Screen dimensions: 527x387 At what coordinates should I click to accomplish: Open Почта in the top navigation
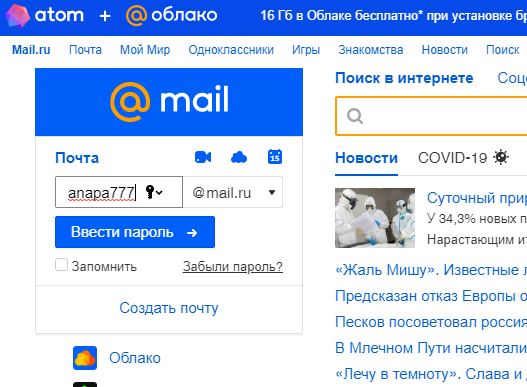[85, 50]
